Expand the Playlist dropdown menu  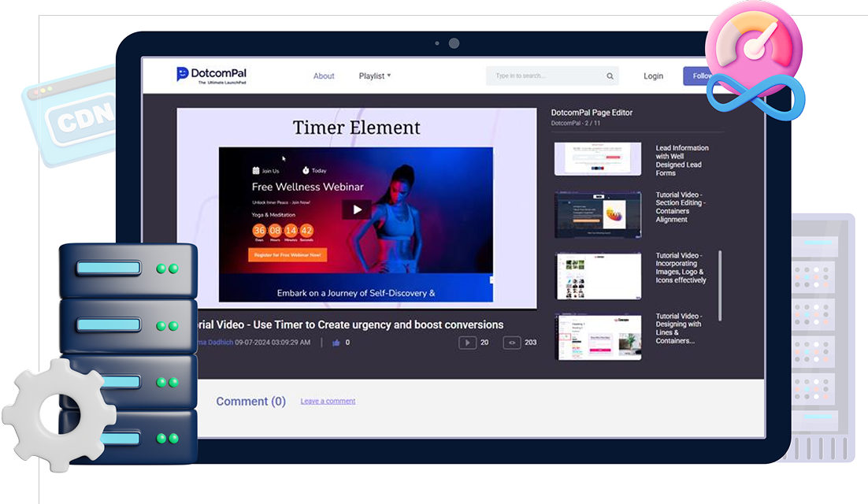[375, 76]
